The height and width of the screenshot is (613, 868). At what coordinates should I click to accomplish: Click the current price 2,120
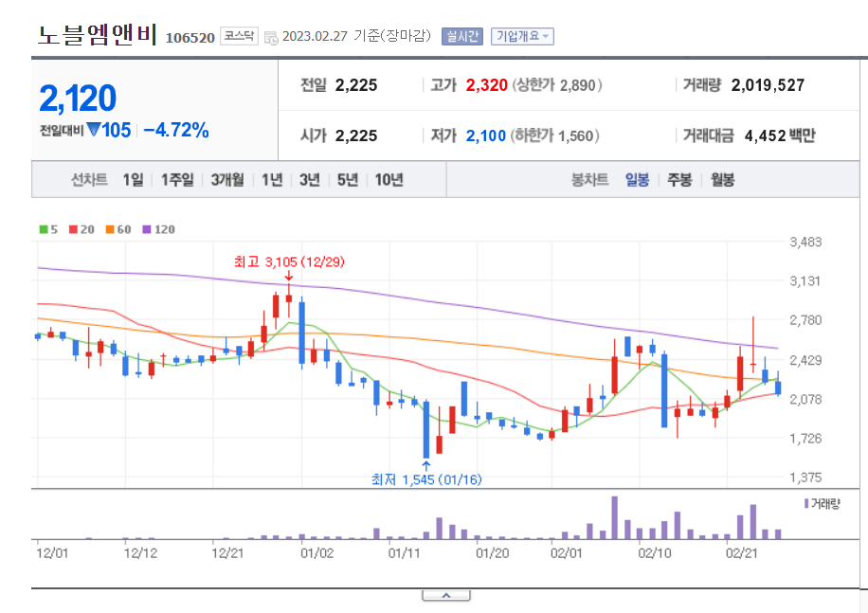pyautogui.click(x=78, y=99)
